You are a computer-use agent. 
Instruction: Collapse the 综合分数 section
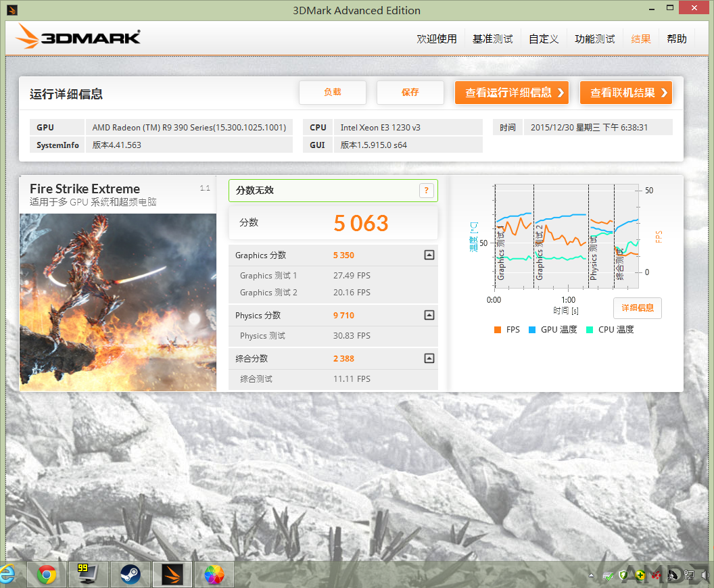point(429,358)
